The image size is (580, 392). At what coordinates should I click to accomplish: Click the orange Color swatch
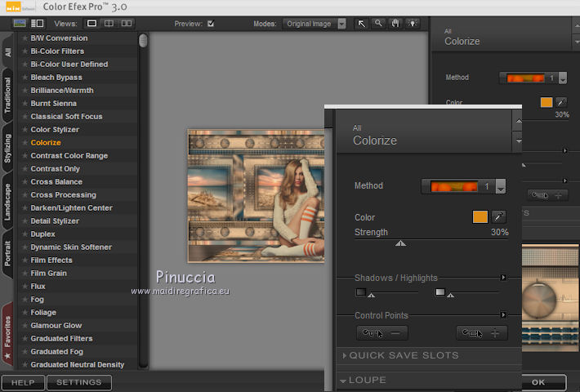480,217
